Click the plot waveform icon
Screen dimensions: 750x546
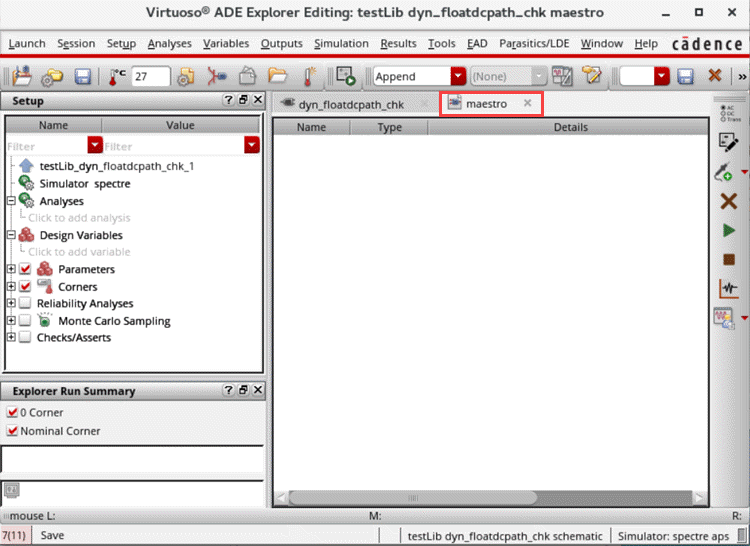click(728, 288)
